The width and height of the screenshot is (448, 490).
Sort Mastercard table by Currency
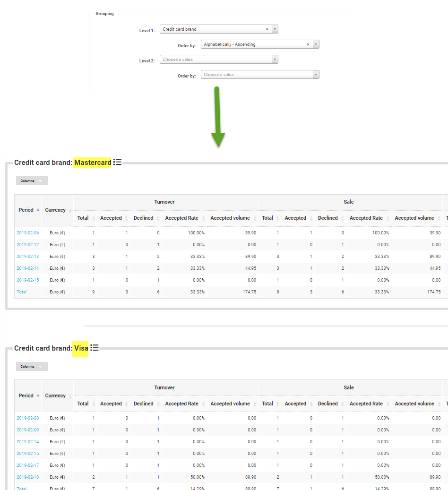click(x=57, y=210)
